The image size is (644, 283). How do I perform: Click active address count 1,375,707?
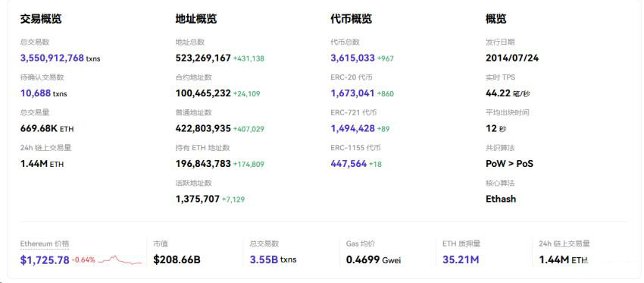pos(198,200)
